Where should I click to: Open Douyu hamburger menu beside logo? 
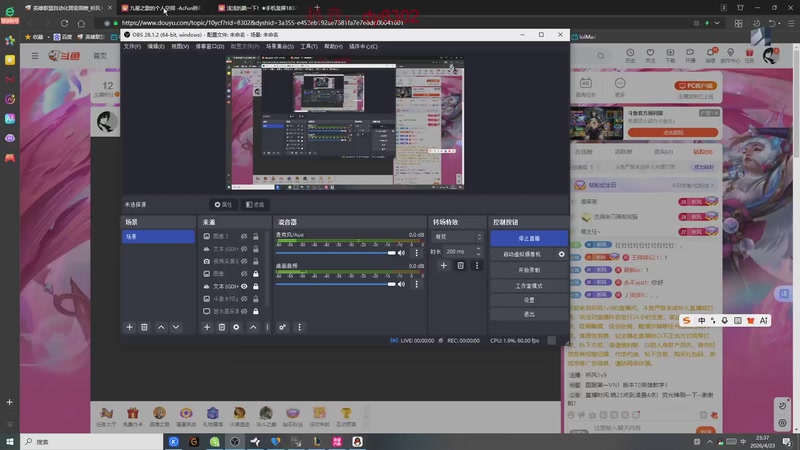pyautogui.click(x=35, y=56)
